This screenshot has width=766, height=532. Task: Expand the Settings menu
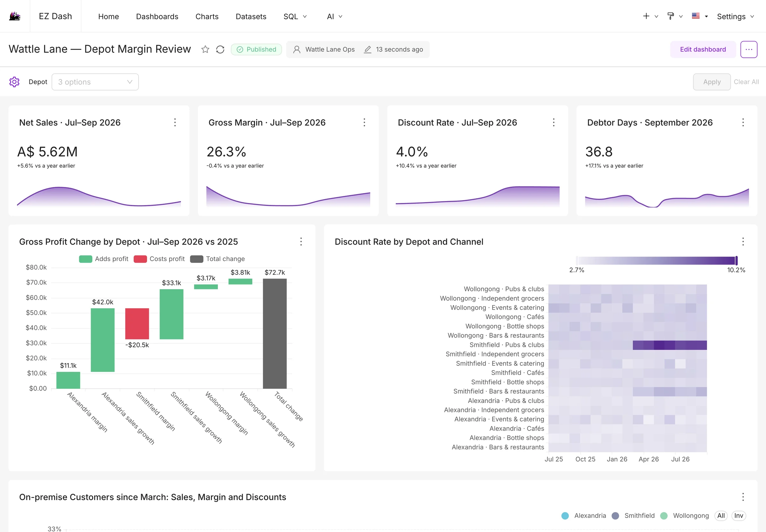(x=735, y=16)
